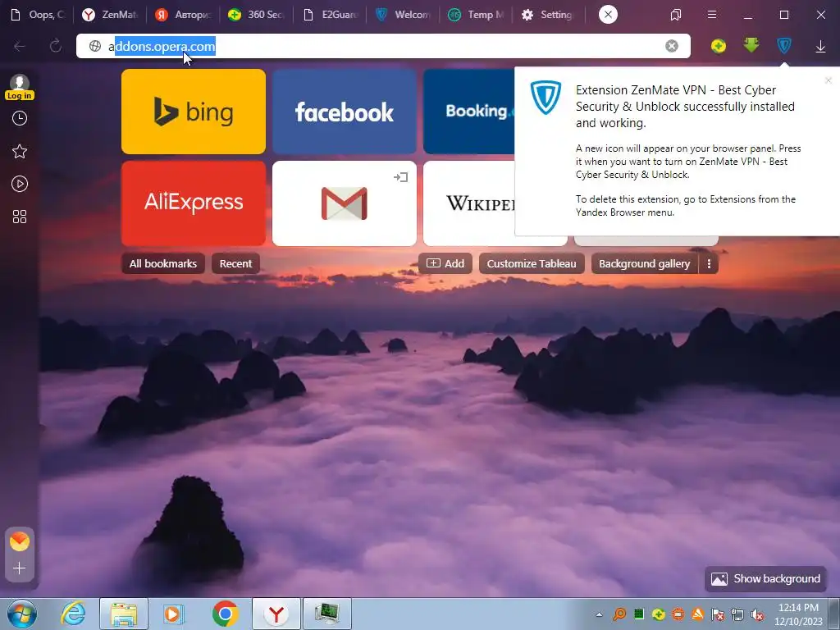Viewport: 840px width, 630px height.
Task: Open the Gmail tile
Action: click(x=344, y=203)
